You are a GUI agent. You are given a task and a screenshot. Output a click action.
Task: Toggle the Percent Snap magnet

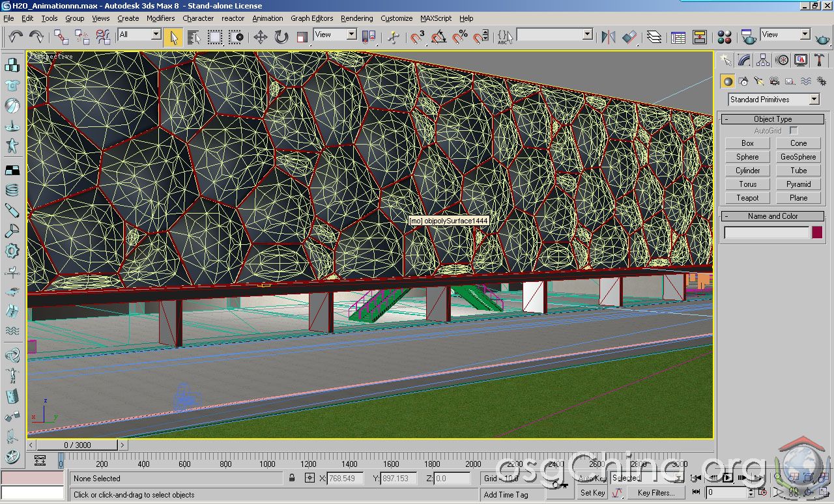click(x=460, y=36)
